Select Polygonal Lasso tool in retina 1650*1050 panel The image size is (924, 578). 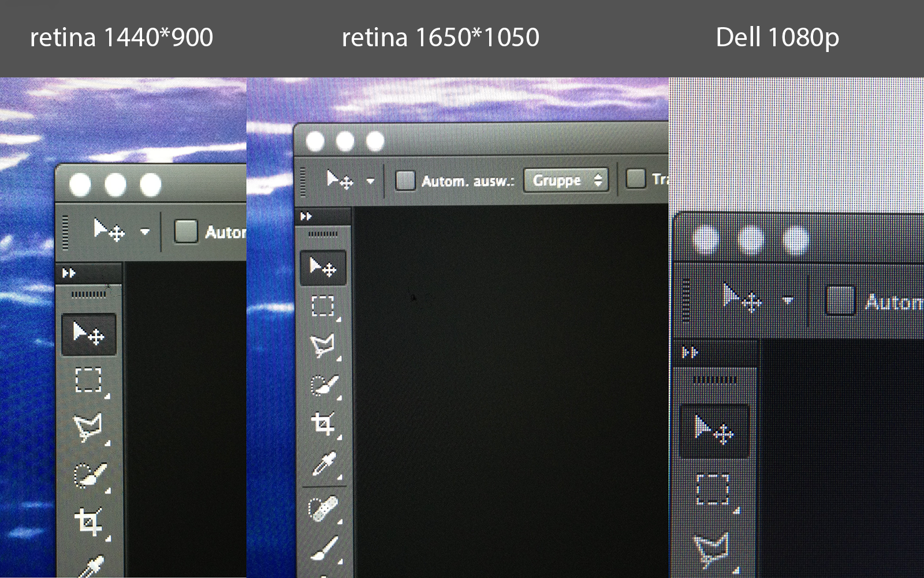(x=323, y=346)
